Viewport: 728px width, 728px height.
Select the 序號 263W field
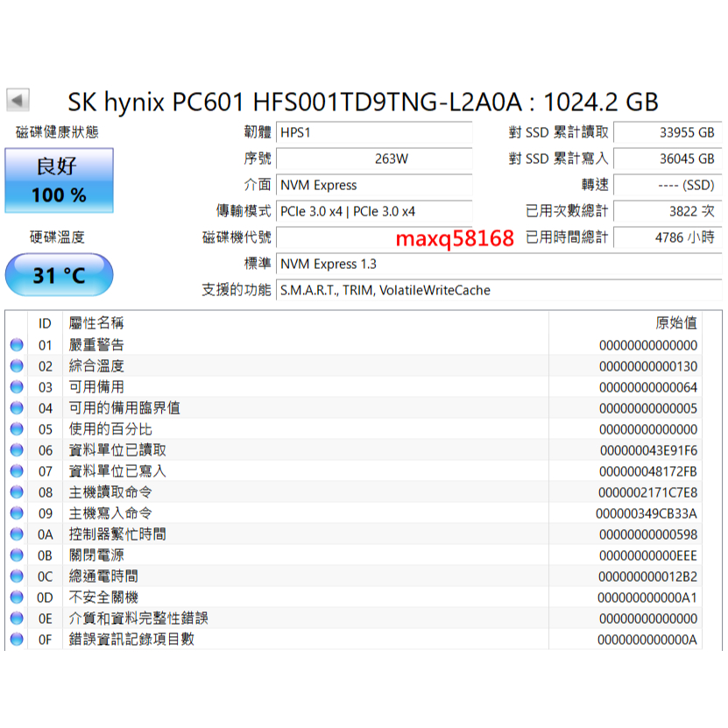pyautogui.click(x=375, y=159)
